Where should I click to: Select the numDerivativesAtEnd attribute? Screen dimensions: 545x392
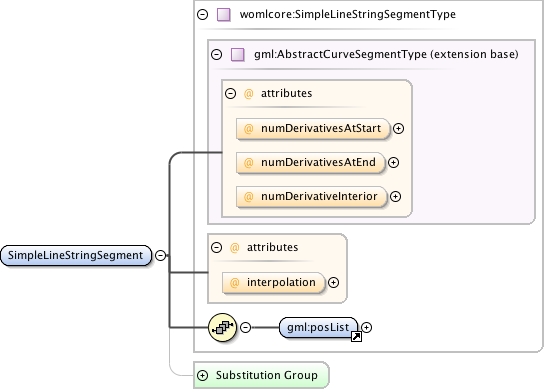(x=310, y=163)
